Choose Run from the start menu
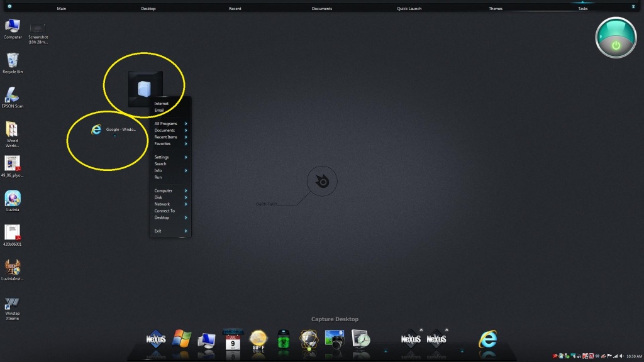Screen dimensions: 644x362 click(x=158, y=177)
